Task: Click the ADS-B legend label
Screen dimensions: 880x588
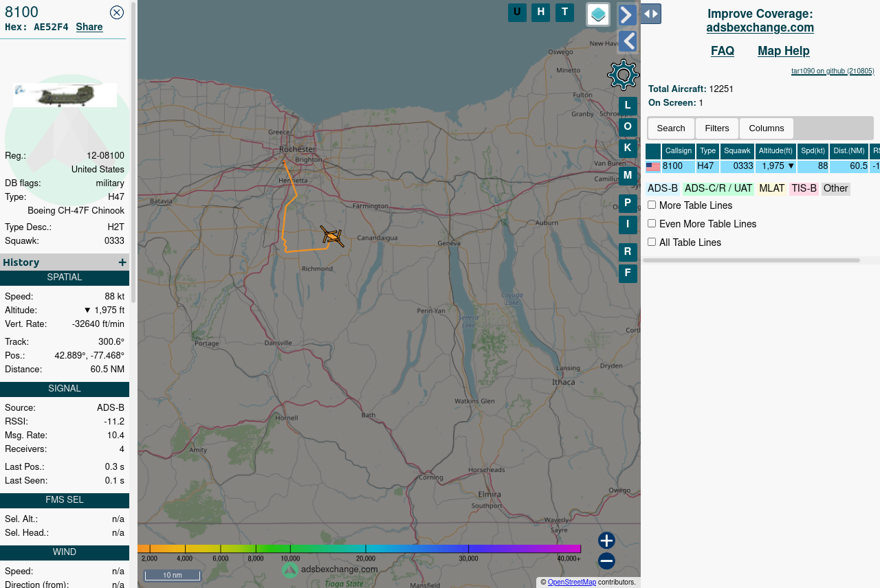Action: click(x=663, y=188)
